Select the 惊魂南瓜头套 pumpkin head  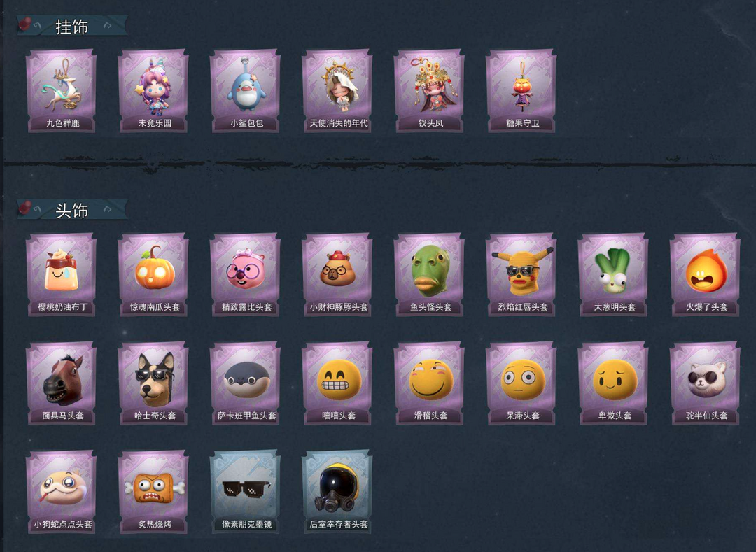[154, 274]
